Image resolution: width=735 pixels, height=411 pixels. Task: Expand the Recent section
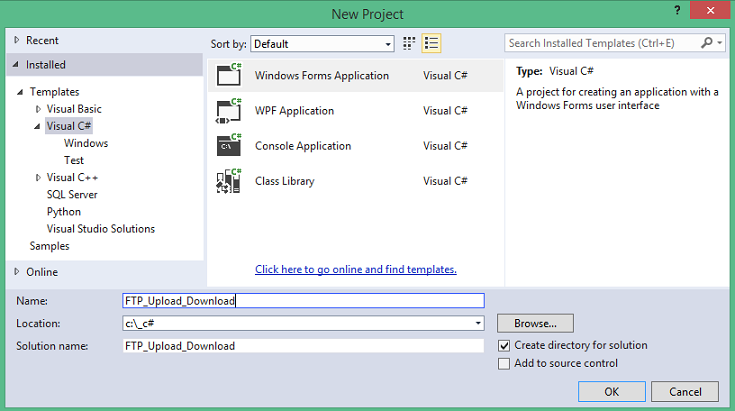click(x=17, y=40)
